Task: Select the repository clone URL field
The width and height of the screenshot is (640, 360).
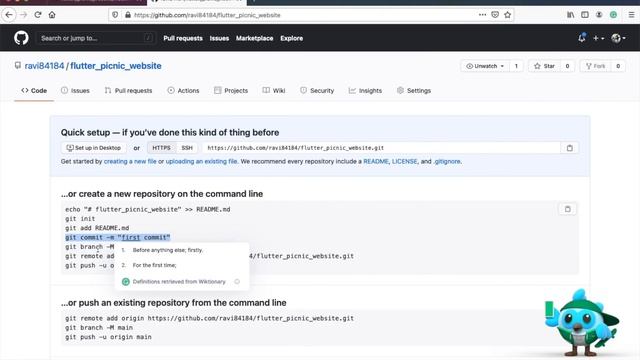Action: 382,148
